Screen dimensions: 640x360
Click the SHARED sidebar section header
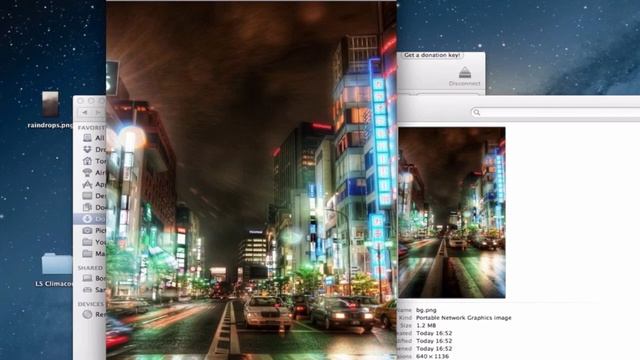pyautogui.click(x=90, y=268)
